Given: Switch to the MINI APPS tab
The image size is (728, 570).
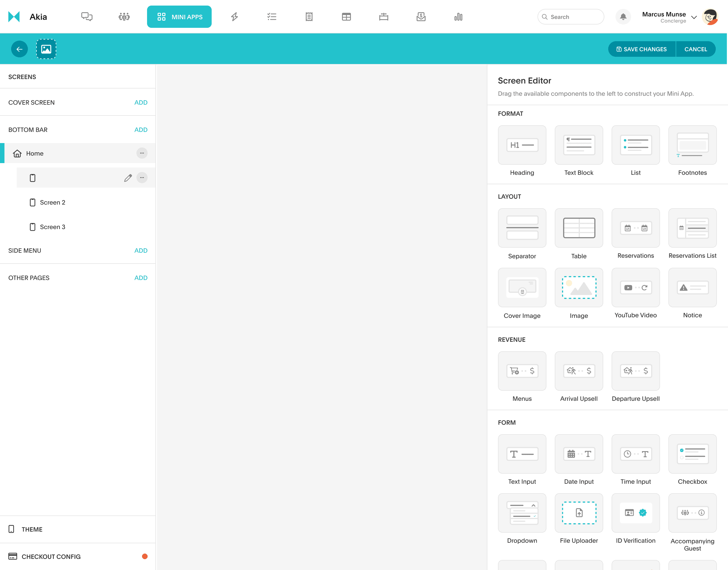Looking at the screenshot, I should 179,16.
